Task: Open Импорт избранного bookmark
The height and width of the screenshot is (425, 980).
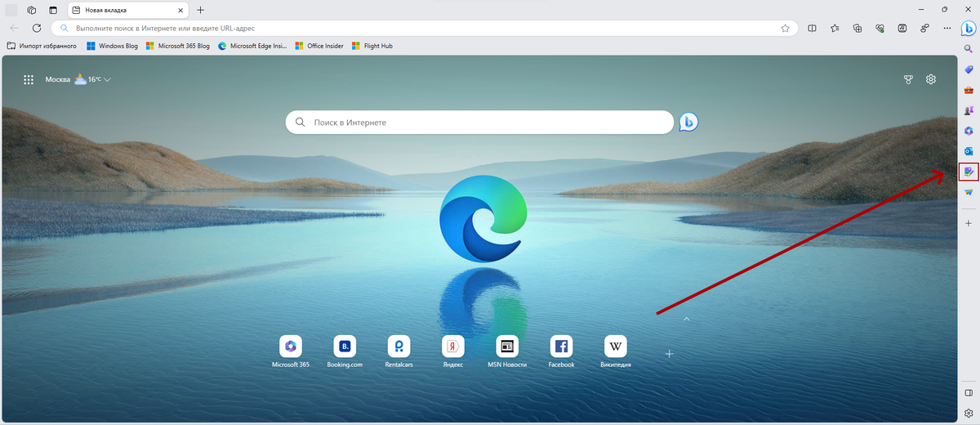Action: (x=42, y=46)
